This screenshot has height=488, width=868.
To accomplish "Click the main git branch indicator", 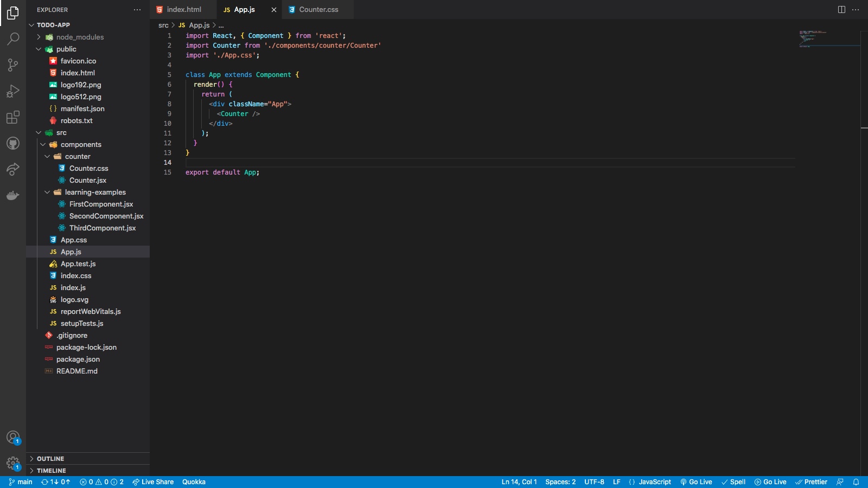I will point(21,482).
